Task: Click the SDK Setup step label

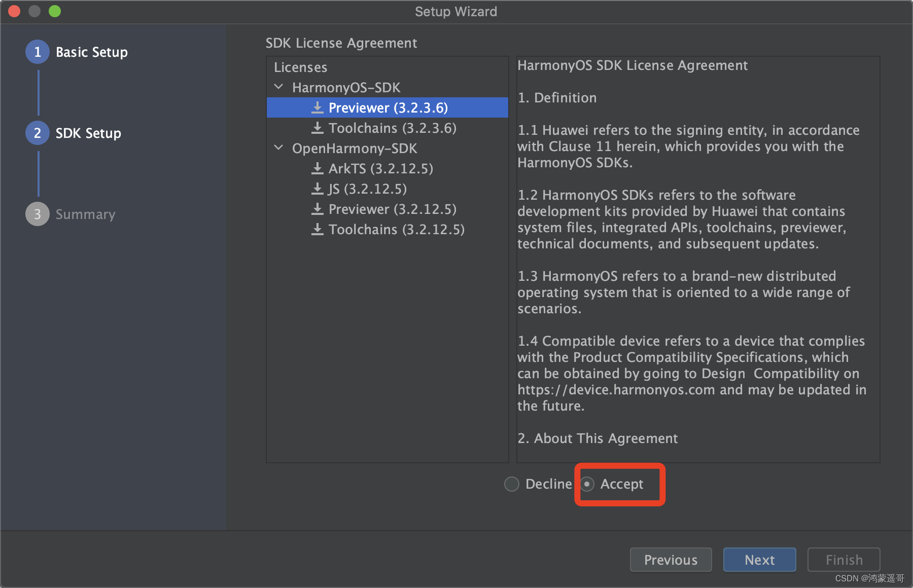Action: 88,133
